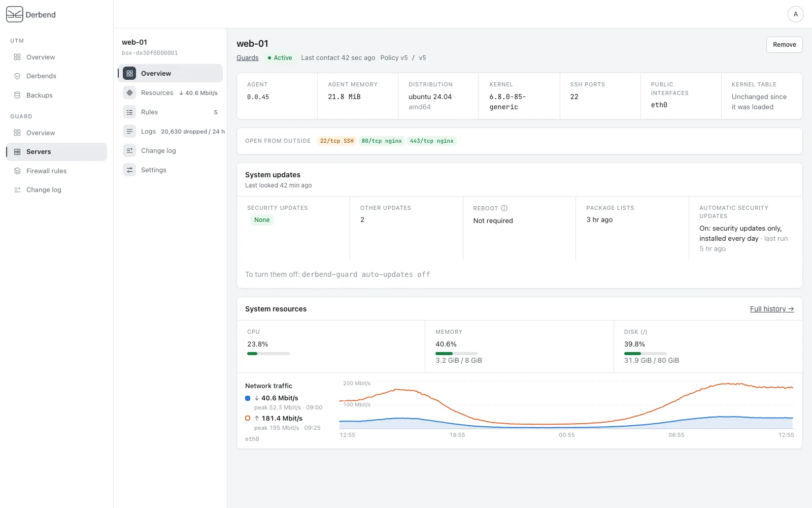Click the Logs lines icon
The image size is (812, 508).
tap(129, 131)
